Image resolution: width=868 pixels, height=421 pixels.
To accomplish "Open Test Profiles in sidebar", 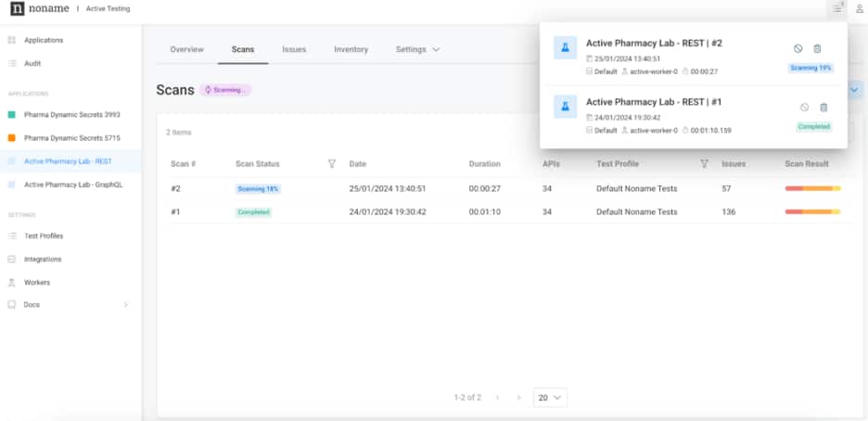I will coord(44,236).
